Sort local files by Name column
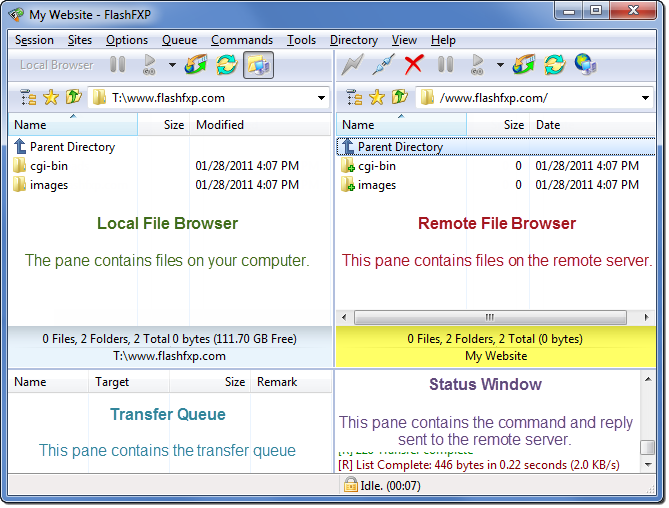The image size is (669, 508). coord(73,125)
